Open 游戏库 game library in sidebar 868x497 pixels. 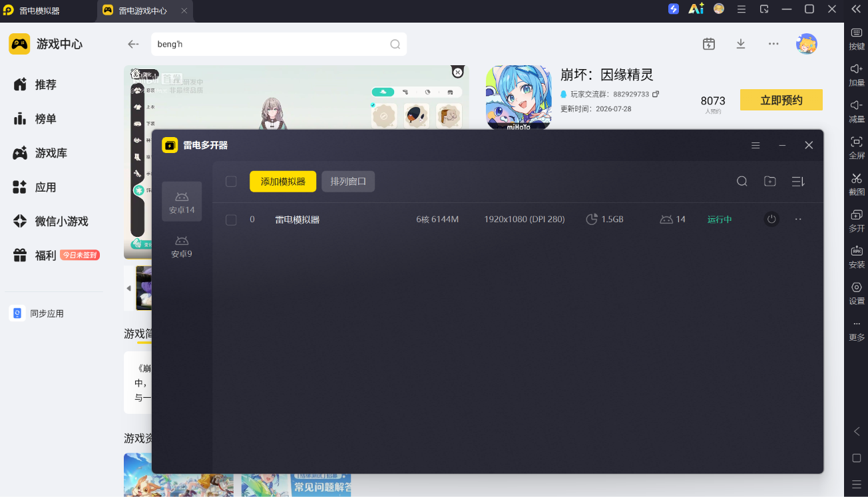[x=40, y=153]
